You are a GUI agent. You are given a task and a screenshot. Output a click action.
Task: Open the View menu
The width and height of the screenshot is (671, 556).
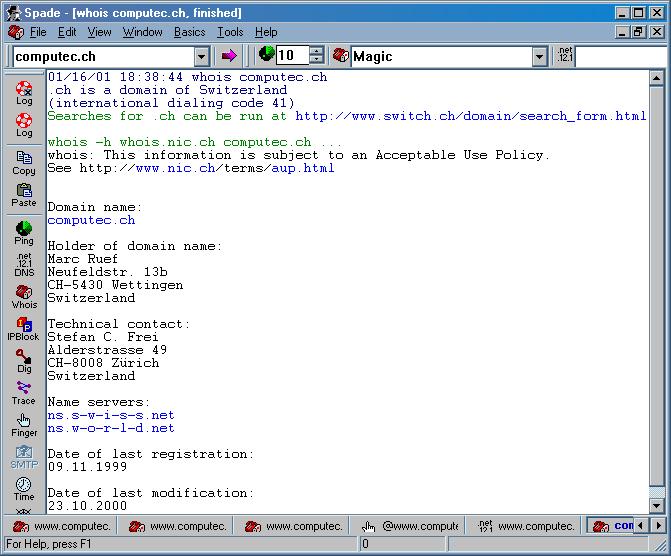[x=99, y=32]
